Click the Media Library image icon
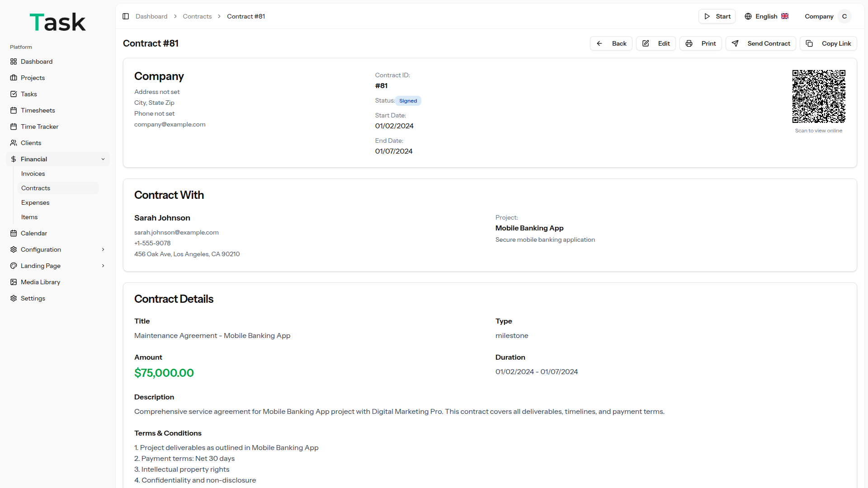 tap(14, 282)
